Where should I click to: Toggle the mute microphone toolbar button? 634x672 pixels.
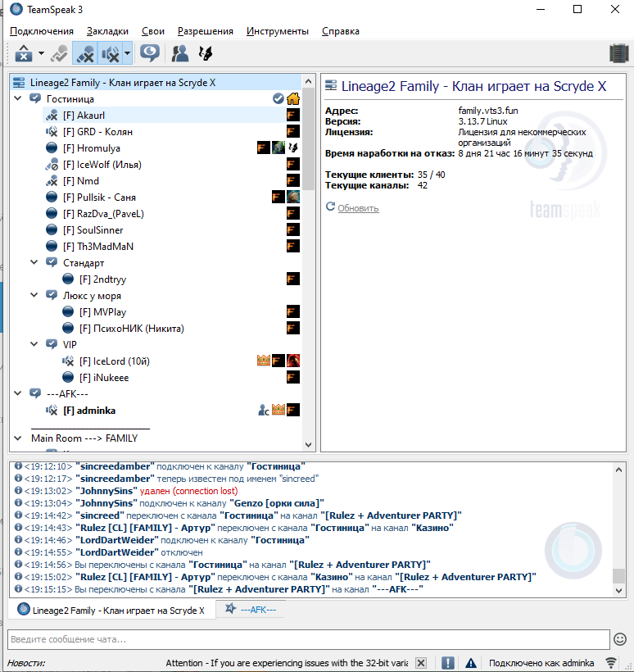coord(84,54)
